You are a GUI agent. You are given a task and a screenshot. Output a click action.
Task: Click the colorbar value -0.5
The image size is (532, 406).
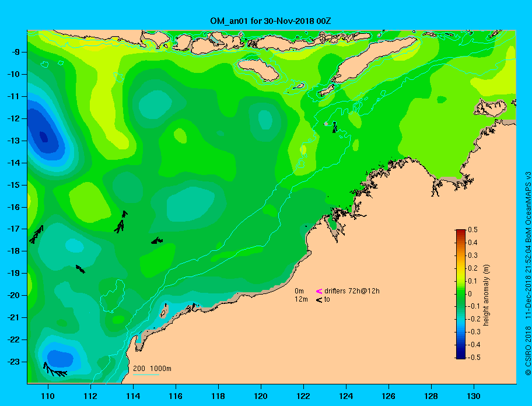(x=474, y=358)
